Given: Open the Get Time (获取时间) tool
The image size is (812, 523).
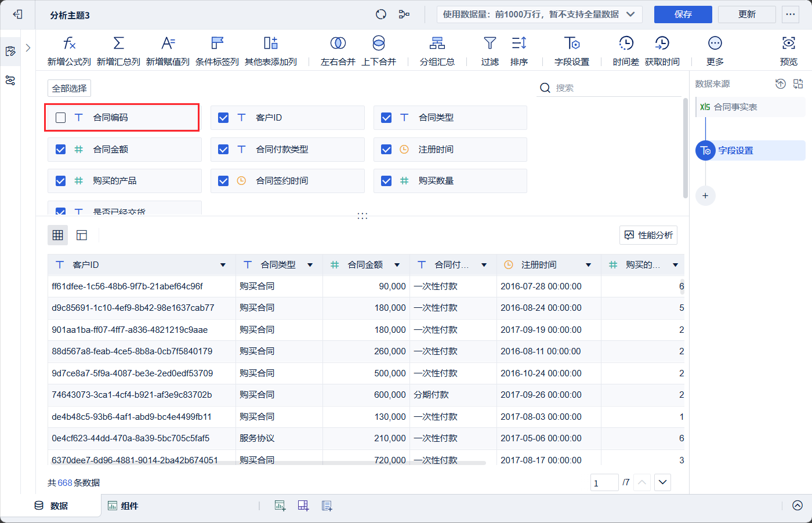Looking at the screenshot, I should click(662, 50).
